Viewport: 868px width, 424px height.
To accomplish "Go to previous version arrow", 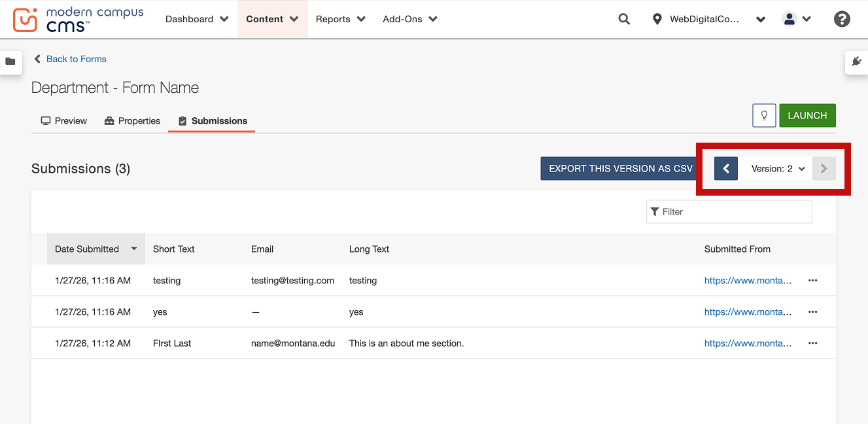I will click(726, 168).
